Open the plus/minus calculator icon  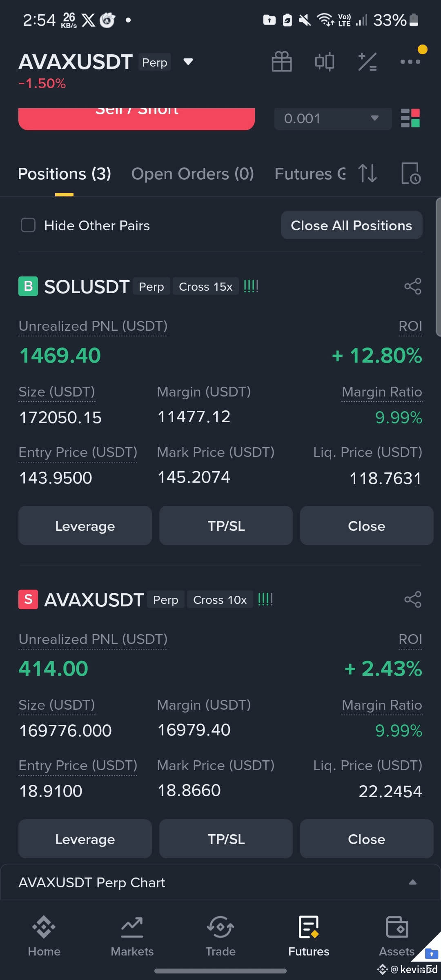coord(367,62)
